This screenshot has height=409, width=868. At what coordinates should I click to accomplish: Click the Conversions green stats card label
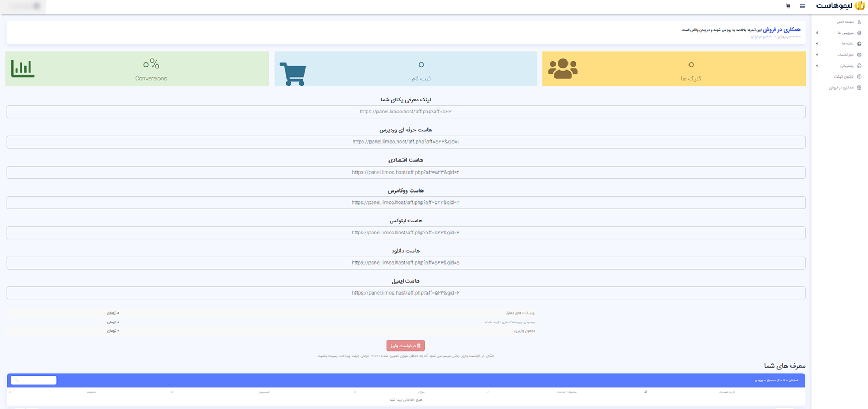coord(151,79)
